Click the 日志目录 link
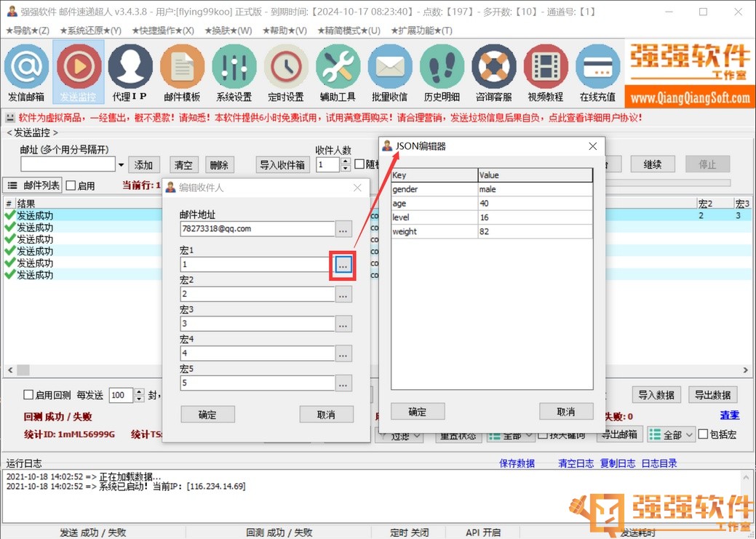 click(x=659, y=463)
